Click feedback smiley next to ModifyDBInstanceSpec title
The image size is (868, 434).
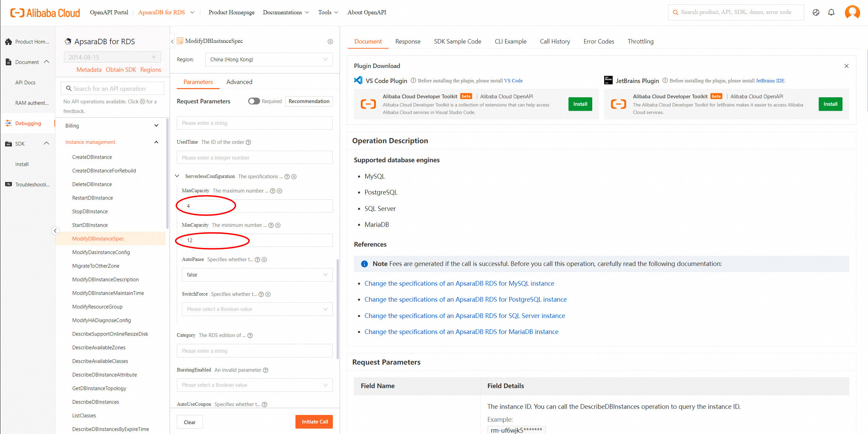(330, 41)
